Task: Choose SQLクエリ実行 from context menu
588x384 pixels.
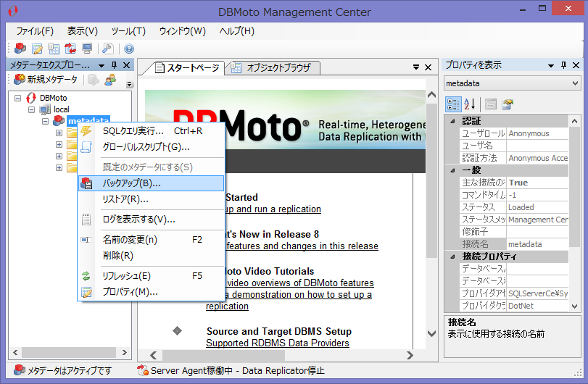Action: tap(151, 130)
